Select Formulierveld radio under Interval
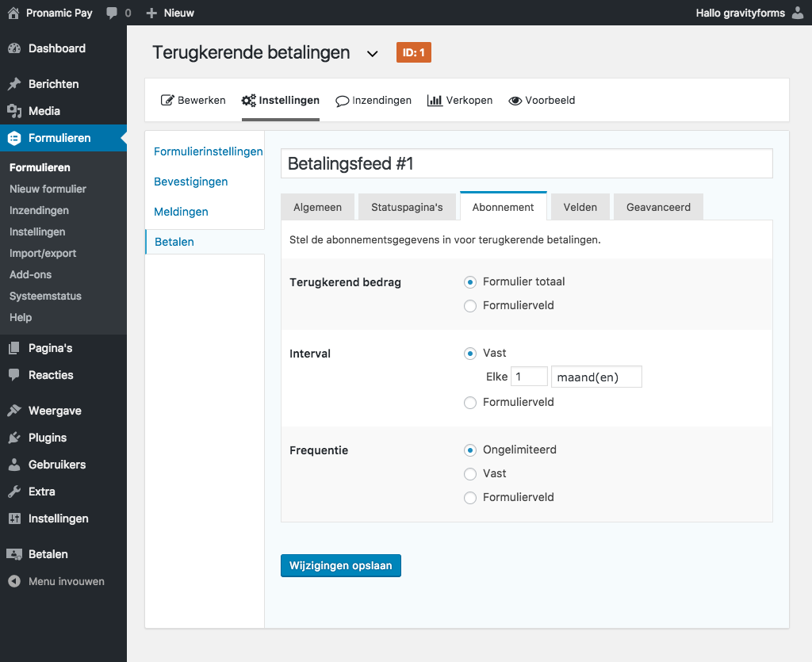Image resolution: width=812 pixels, height=662 pixels. (x=470, y=403)
